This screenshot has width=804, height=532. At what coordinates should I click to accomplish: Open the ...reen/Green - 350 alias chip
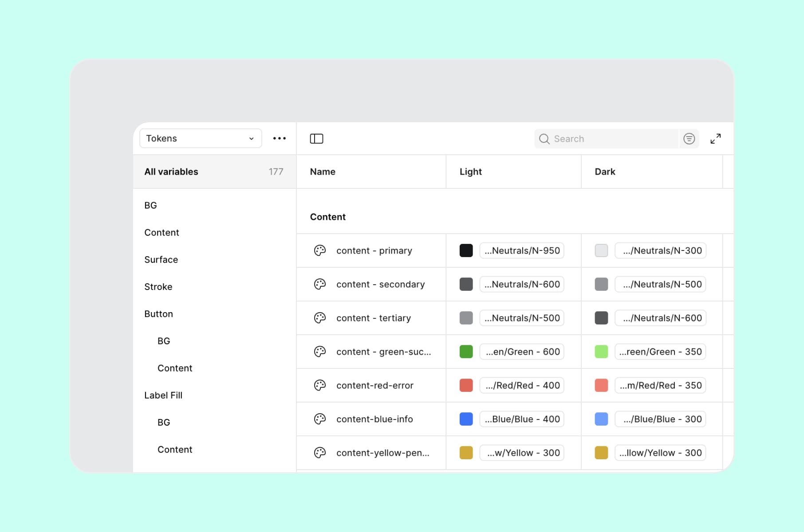660,352
